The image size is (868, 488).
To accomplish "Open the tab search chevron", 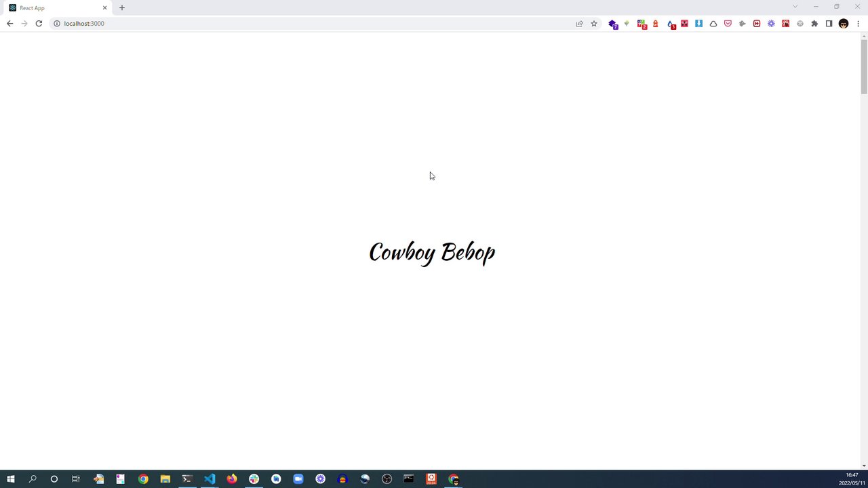I will pos(795,7).
